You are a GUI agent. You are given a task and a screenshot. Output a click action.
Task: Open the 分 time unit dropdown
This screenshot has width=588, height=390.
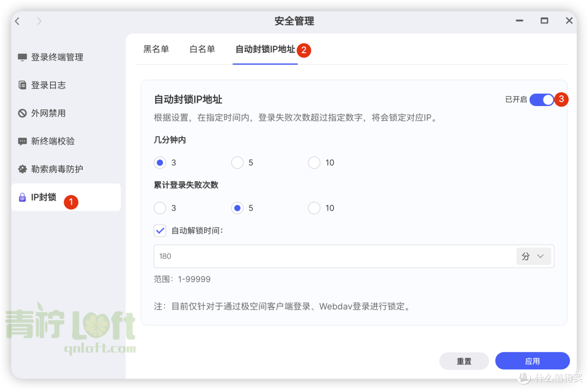(x=533, y=256)
